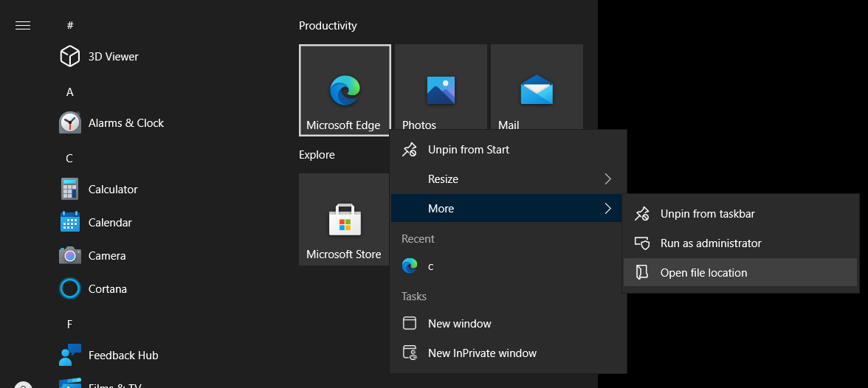This screenshot has height=388, width=868.
Task: Click the New InPrivate window icon
Action: coord(410,353)
